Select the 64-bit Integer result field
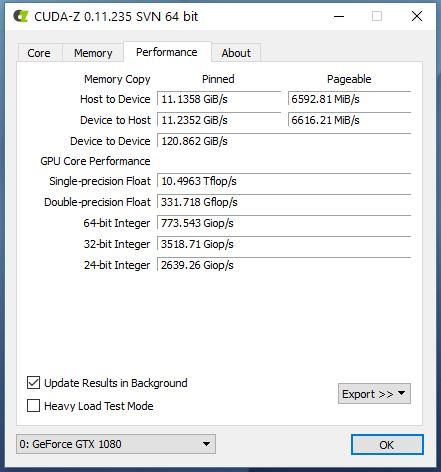 click(x=284, y=223)
